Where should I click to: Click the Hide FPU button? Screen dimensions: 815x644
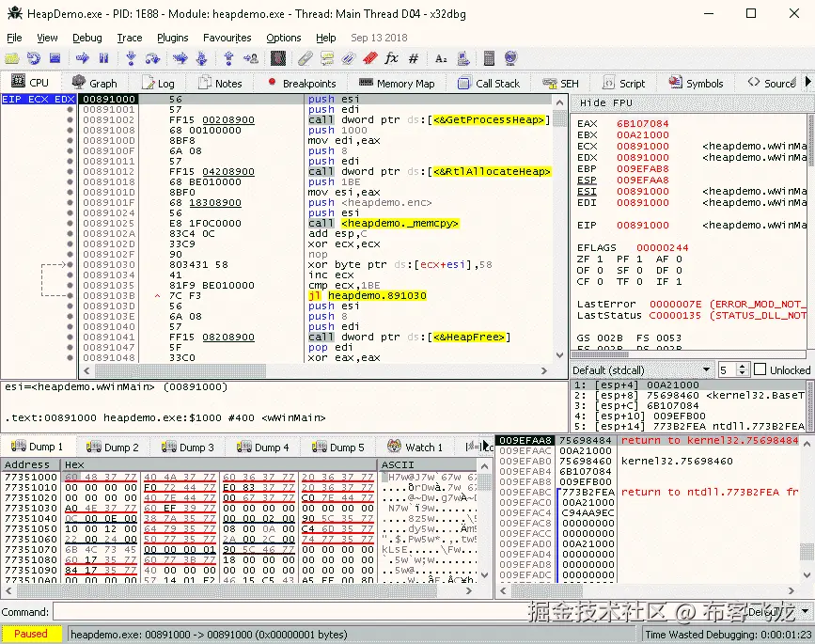[x=606, y=102]
